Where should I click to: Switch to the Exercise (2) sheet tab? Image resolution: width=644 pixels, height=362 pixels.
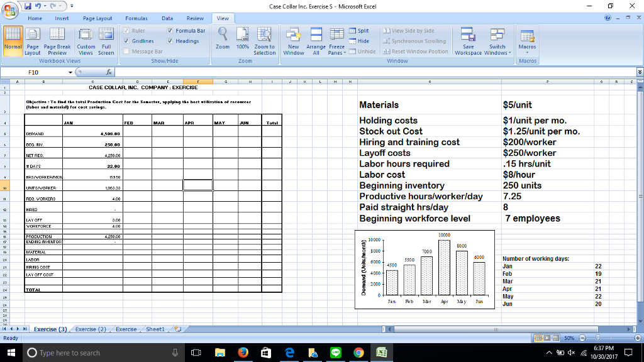pyautogui.click(x=91, y=329)
